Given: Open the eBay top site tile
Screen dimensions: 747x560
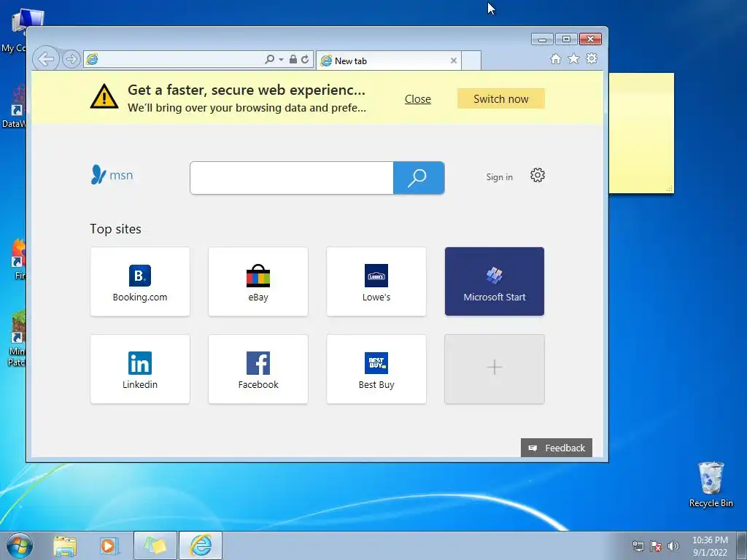Looking at the screenshot, I should 258,281.
